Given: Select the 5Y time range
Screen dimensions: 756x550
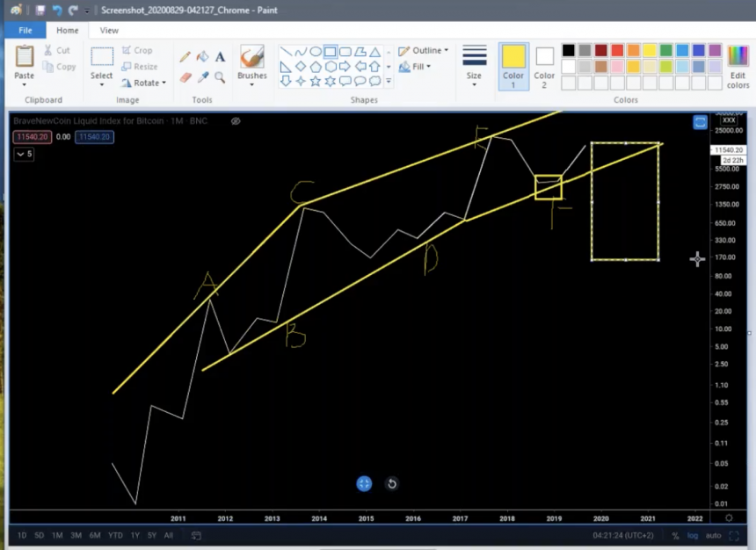Looking at the screenshot, I should pyautogui.click(x=152, y=536).
